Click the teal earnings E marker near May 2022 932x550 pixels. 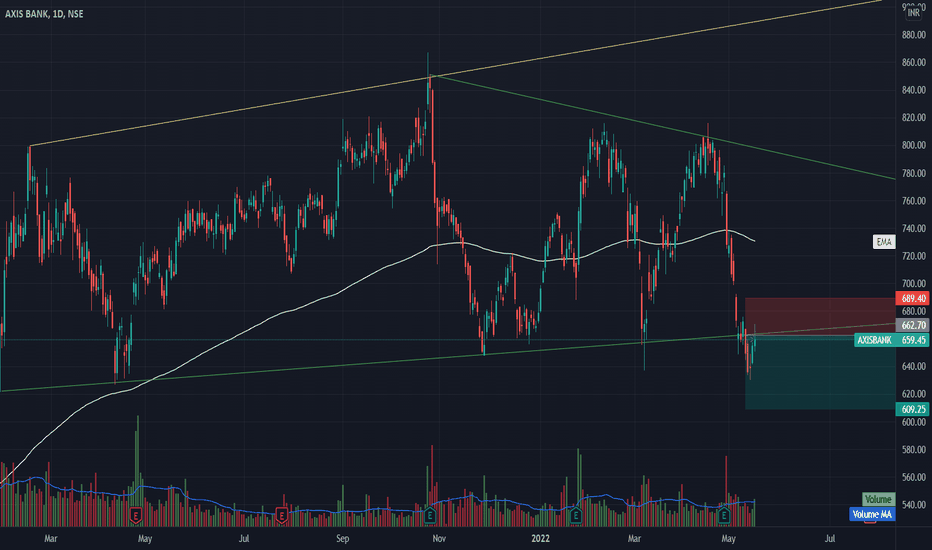pyautogui.click(x=723, y=516)
